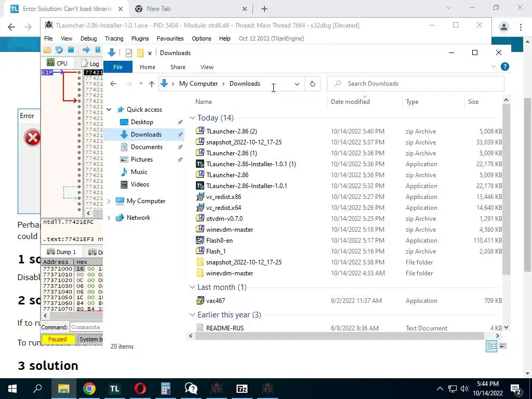The height and width of the screenshot is (399, 532).
Task: Open the 7-Zip taskbar icon
Action: coord(242,389)
